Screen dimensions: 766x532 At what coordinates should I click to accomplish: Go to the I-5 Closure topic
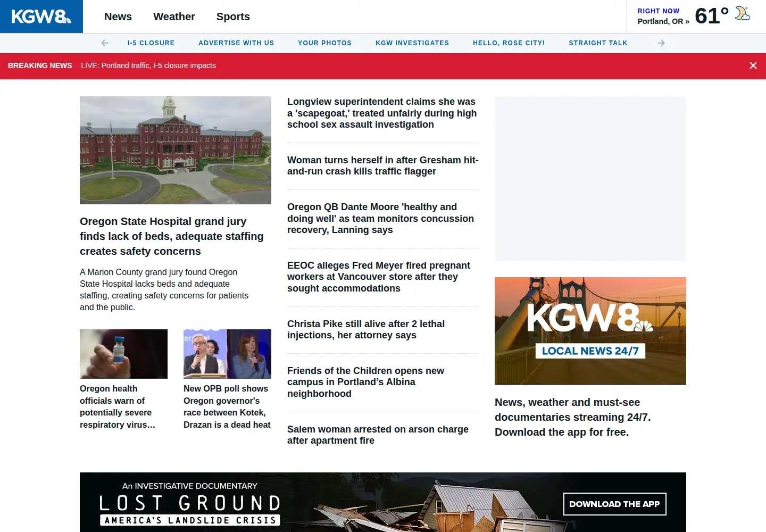[x=151, y=43]
